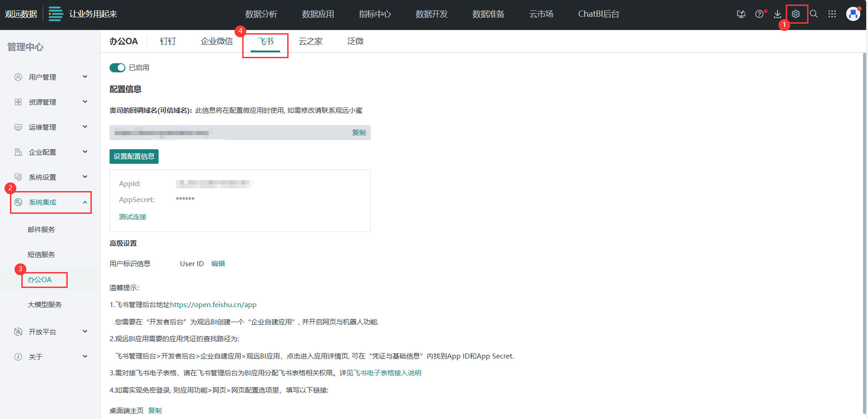Click the 观远数据 logo menu icon
Viewport: 868px width, 419px height.
tap(55, 14)
